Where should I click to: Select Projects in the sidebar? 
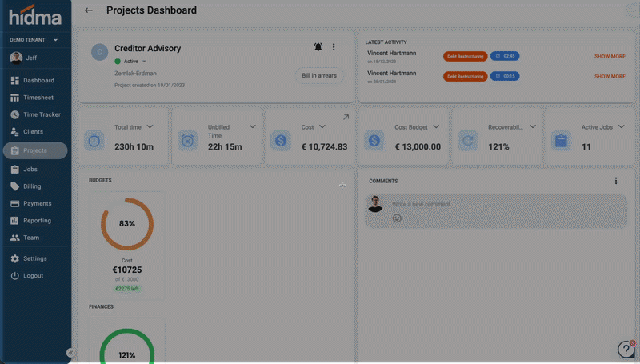pyautogui.click(x=35, y=150)
